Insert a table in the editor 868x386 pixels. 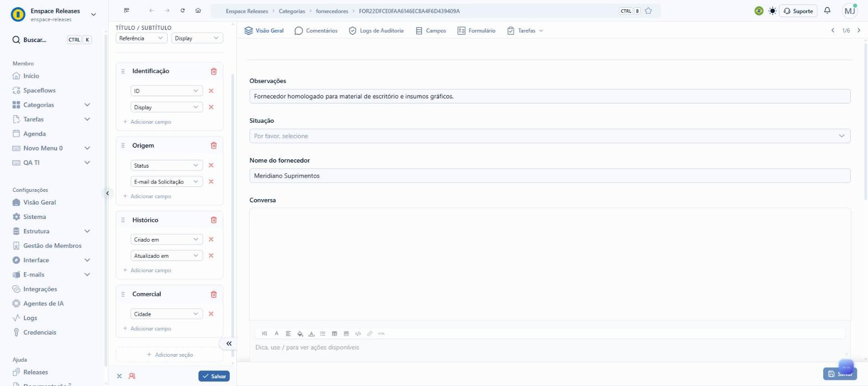[x=334, y=333]
